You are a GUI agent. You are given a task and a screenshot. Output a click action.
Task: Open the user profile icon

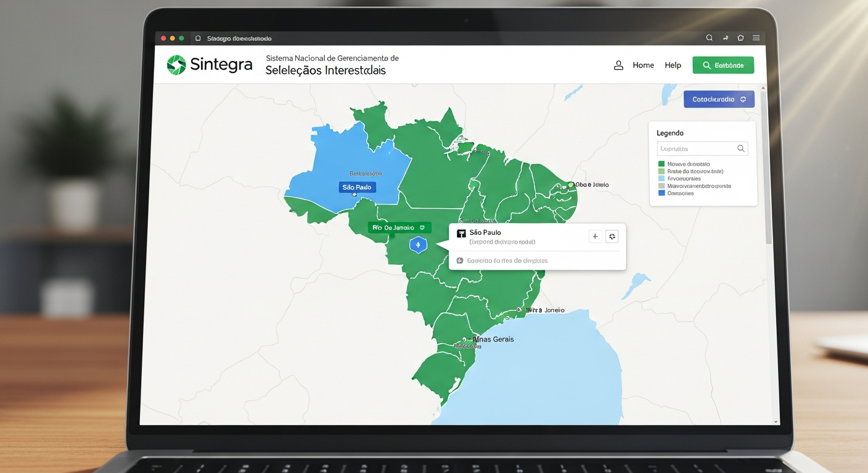pos(618,65)
